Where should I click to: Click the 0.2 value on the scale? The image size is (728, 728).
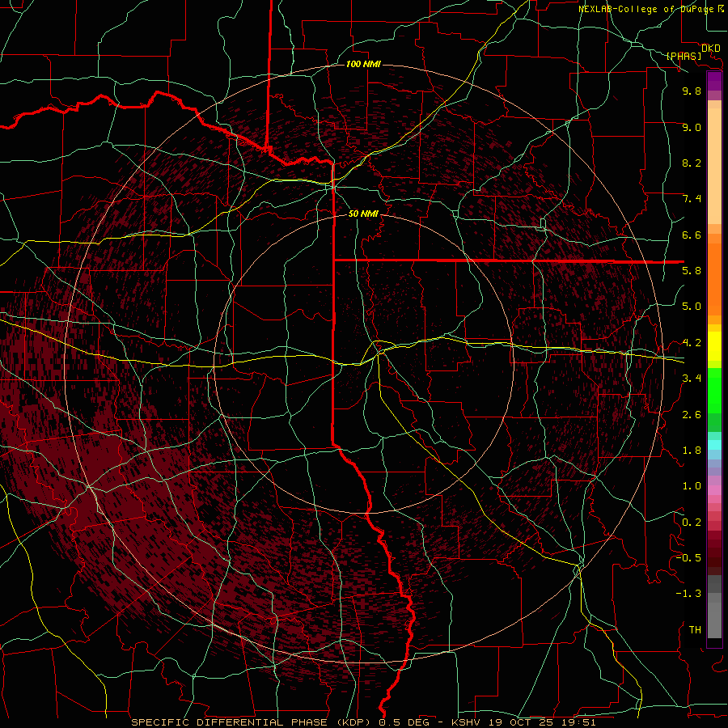692,523
